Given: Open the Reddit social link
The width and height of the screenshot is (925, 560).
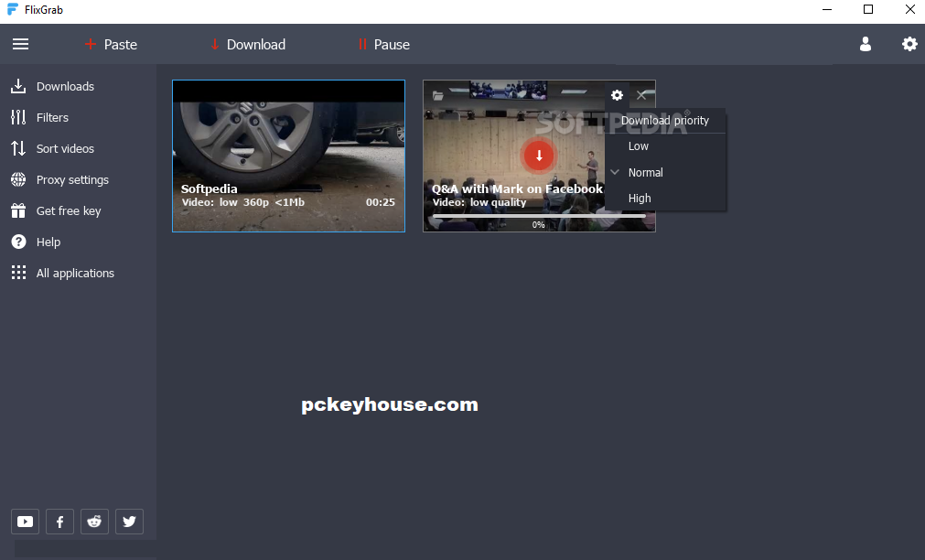Looking at the screenshot, I should [x=94, y=522].
